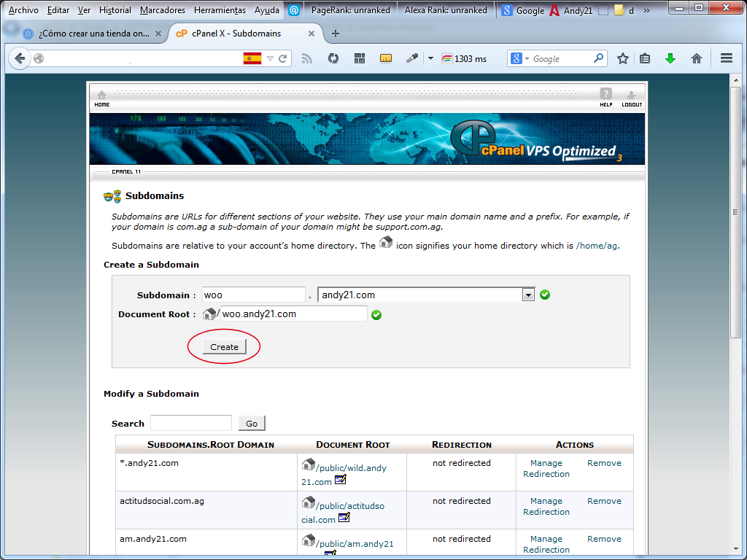
Task: Click Remove for am.andy21.com
Action: click(x=604, y=539)
